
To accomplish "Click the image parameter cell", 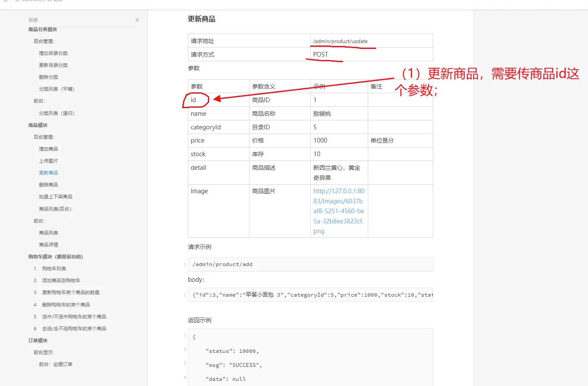I will coord(219,211).
